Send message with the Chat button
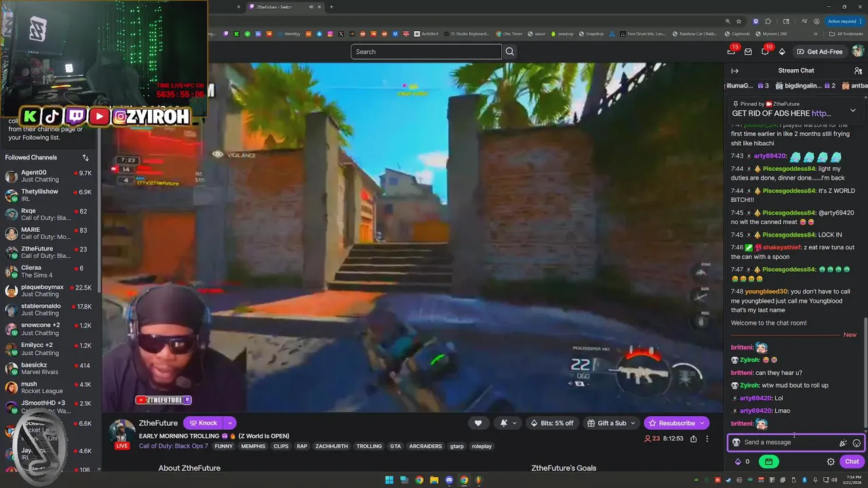Image resolution: width=868 pixels, height=488 pixels. pyautogui.click(x=852, y=462)
